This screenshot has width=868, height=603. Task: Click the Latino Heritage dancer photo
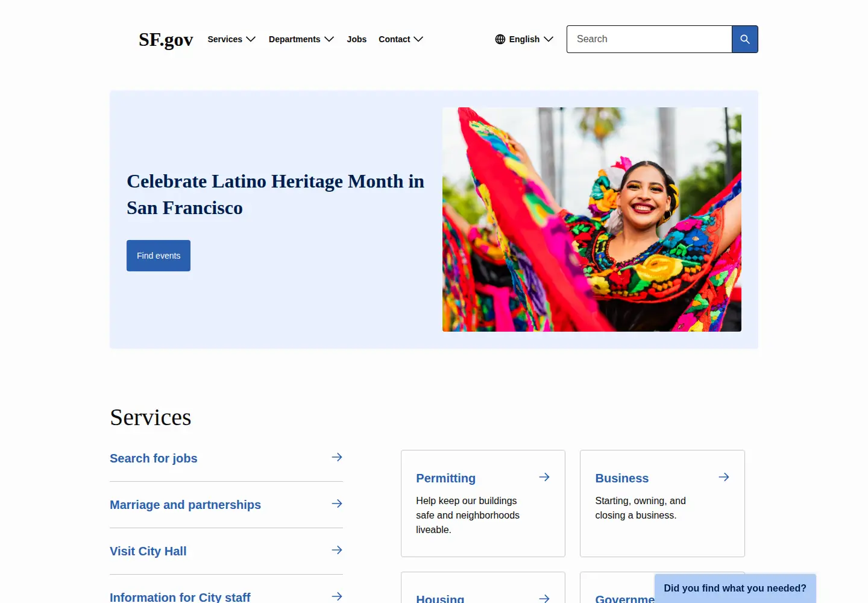point(592,219)
